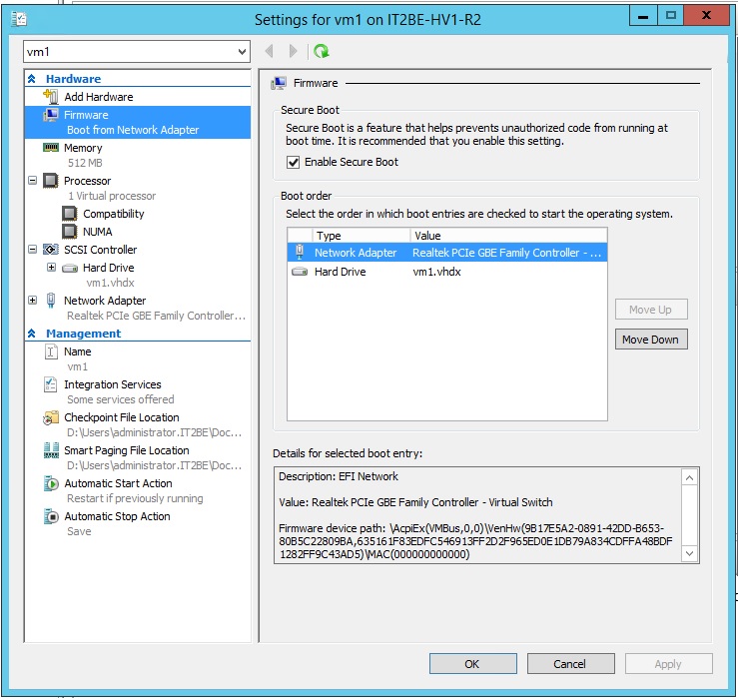This screenshot has width=738, height=700.
Task: Select NUMA under Processor
Action: 98,232
